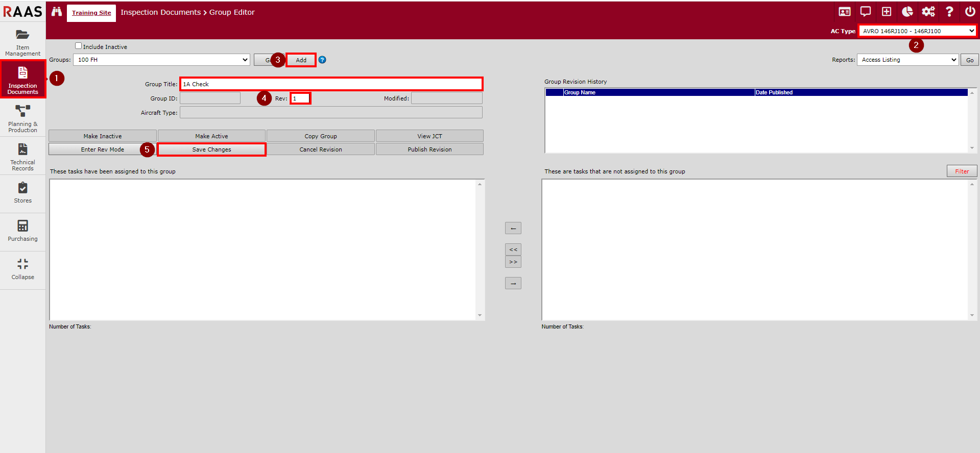
Task: Expand the Groups dropdown
Action: [x=161, y=60]
